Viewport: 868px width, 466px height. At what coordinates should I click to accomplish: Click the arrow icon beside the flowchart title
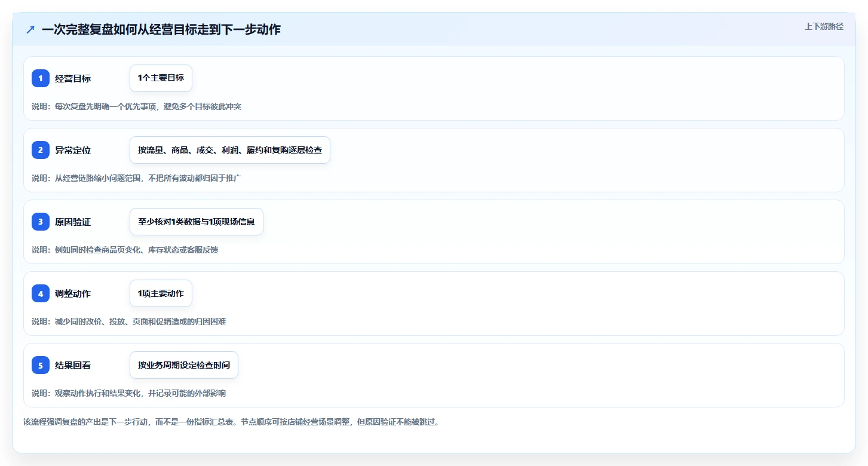[x=30, y=29]
